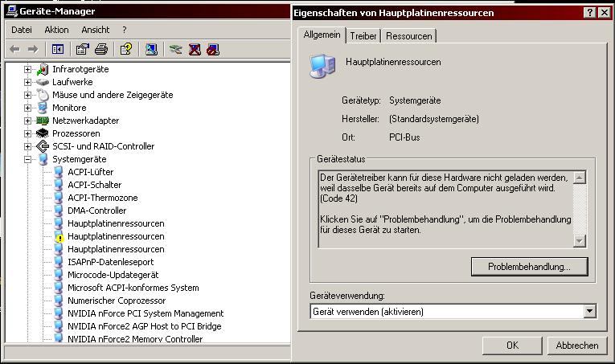Image resolution: width=615 pixels, height=364 pixels.
Task: Expand the Prozessoren tree node
Action: click(x=27, y=133)
